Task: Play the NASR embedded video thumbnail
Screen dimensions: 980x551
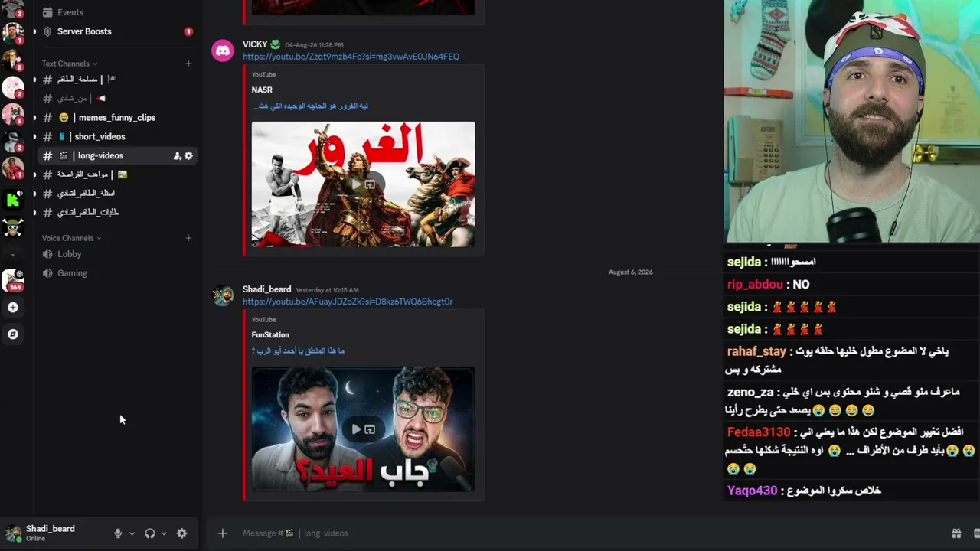Action: pyautogui.click(x=356, y=184)
